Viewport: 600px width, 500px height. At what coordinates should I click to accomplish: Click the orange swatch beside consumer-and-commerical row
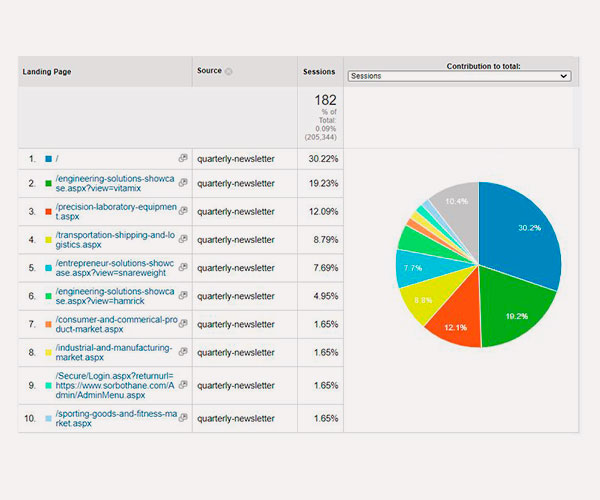coord(48,324)
